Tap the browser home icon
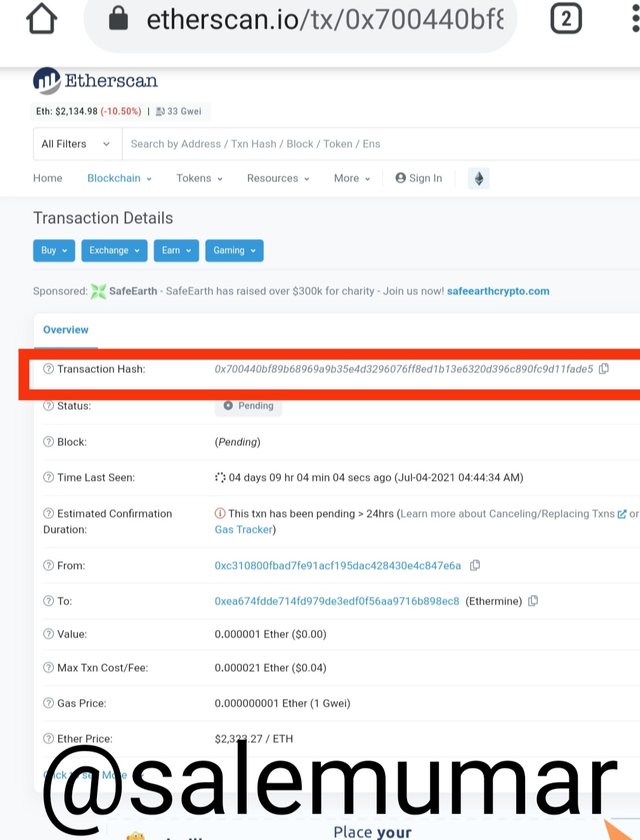The image size is (640, 840). (x=42, y=19)
